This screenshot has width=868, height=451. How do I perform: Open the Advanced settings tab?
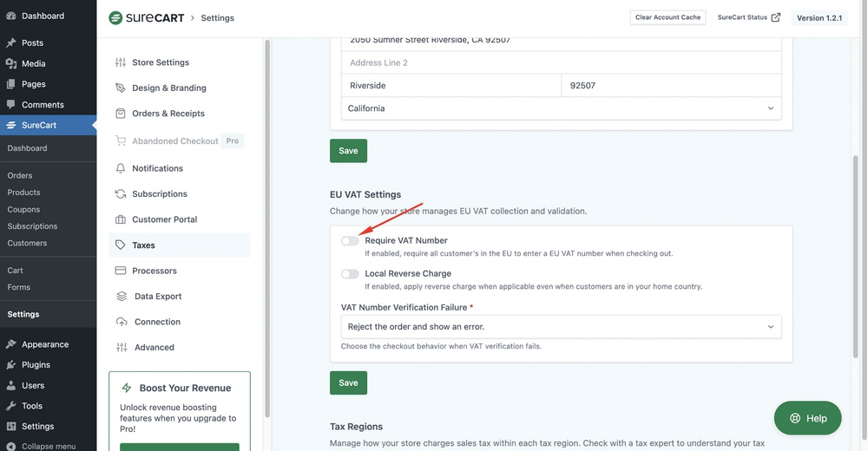[x=180, y=347]
